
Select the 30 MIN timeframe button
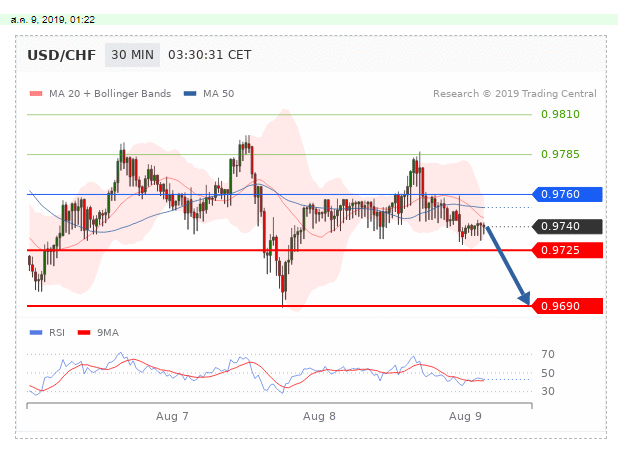tap(132, 55)
